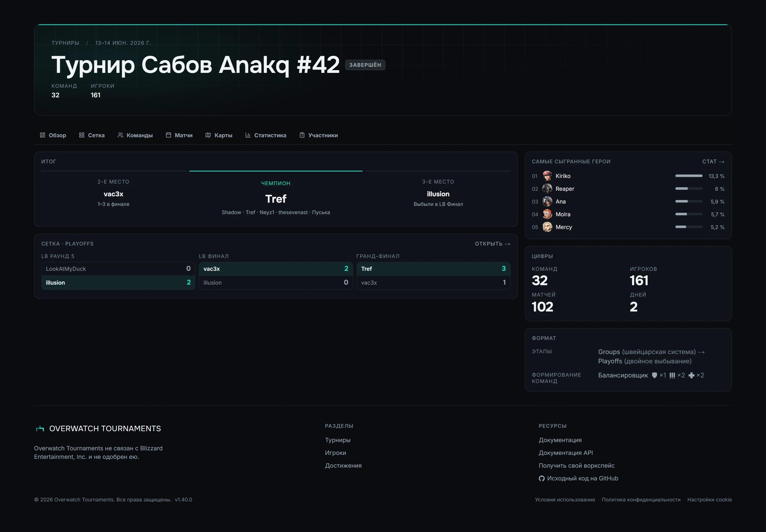Switch to the Сетка tab
This screenshot has width=766, height=532.
[92, 135]
